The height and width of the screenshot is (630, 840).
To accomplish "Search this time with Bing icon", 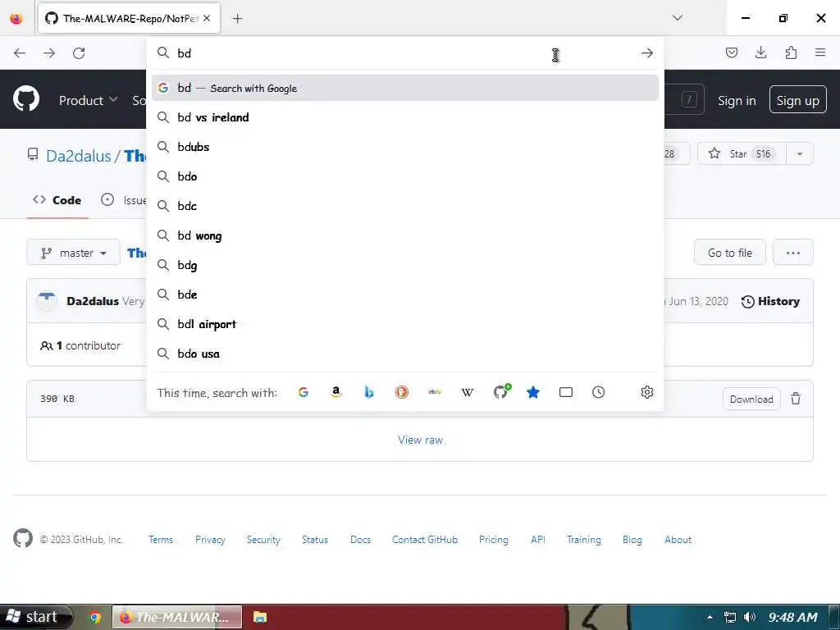I will tap(369, 392).
